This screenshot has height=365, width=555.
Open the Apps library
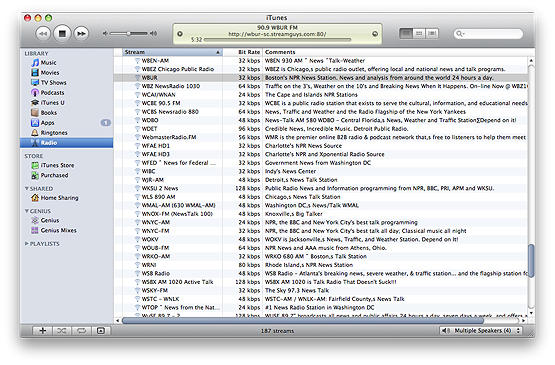47,123
